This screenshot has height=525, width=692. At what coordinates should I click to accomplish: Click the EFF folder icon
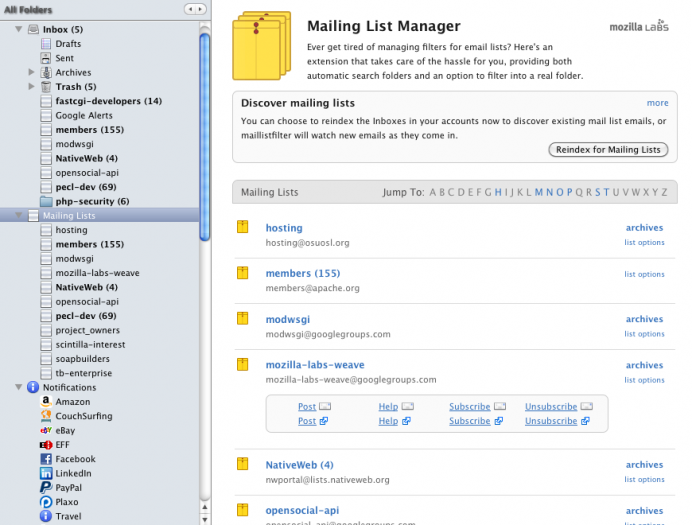46,445
